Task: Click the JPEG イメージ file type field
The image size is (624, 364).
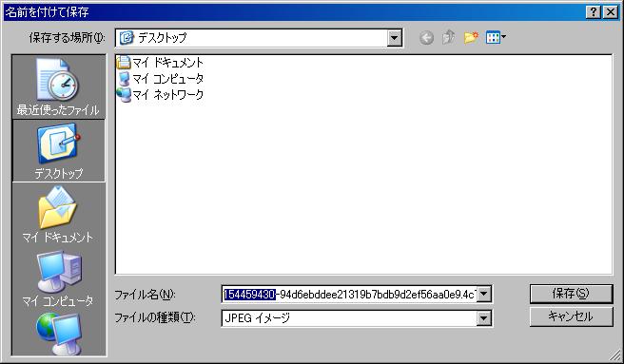Action: click(349, 317)
